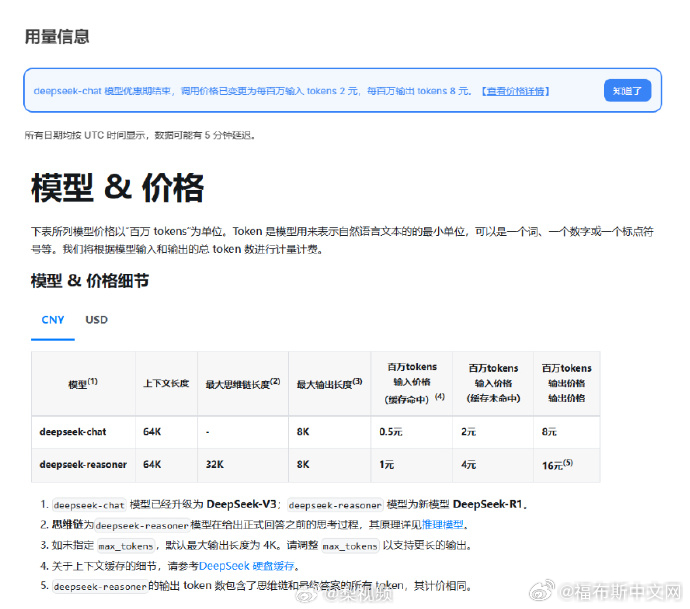Click the 上下文长度 column header

coord(166,384)
